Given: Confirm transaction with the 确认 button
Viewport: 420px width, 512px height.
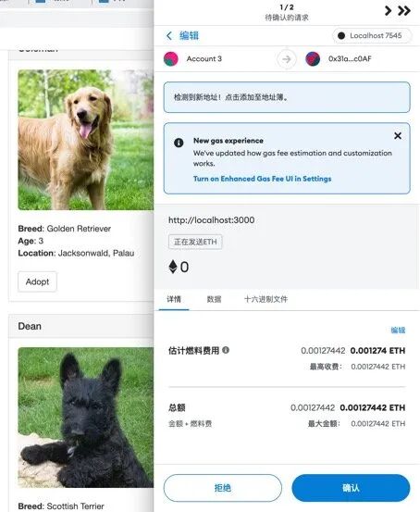Looking at the screenshot, I should [351, 488].
